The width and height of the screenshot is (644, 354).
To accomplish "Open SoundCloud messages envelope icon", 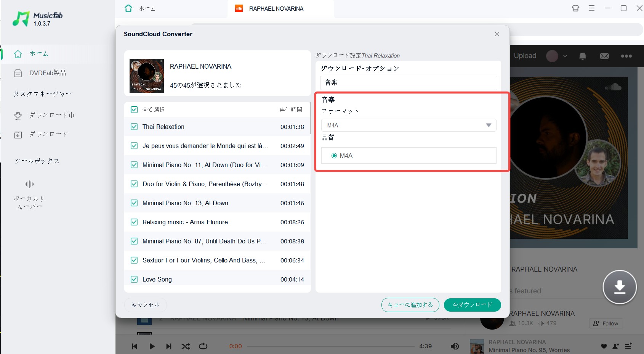I will coord(604,56).
